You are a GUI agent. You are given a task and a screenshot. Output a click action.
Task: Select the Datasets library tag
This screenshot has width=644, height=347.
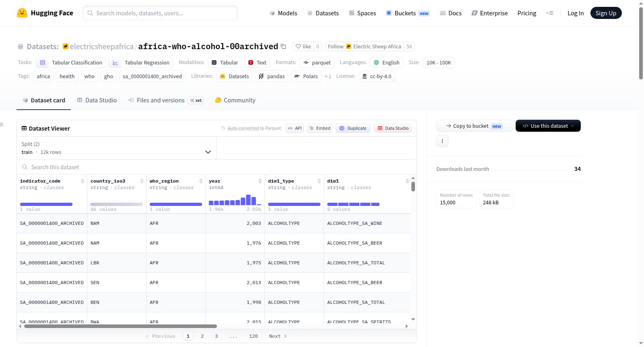pos(234,76)
